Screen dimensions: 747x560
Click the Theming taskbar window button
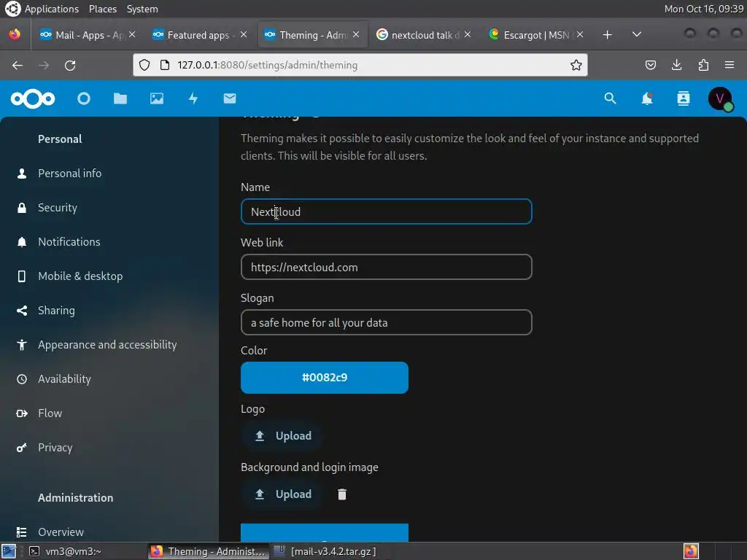pos(208,551)
